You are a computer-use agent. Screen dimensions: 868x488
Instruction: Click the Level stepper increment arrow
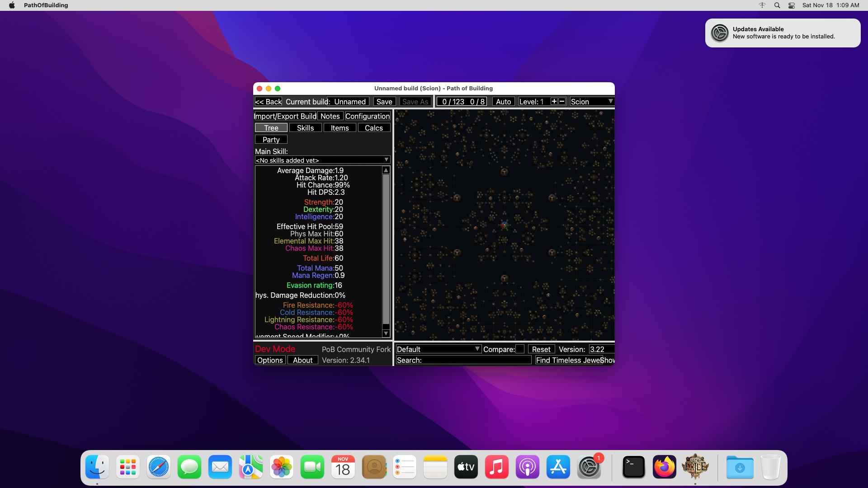[552, 101]
